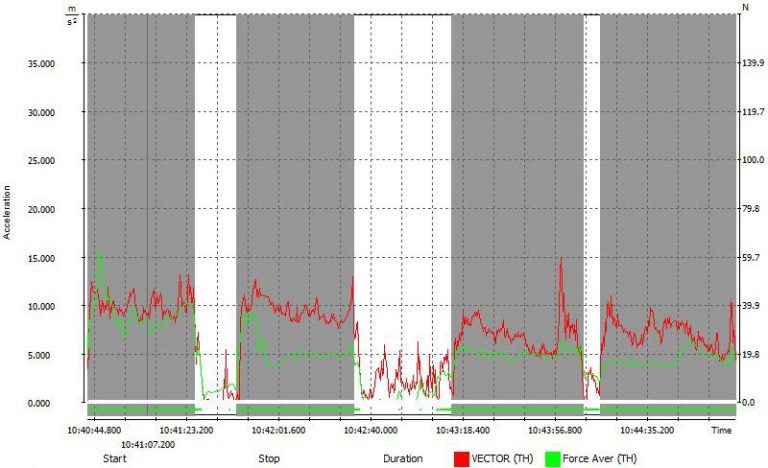The width and height of the screenshot is (768, 468).
Task: Select the 10:42:40.000 time axis label
Action: tap(370, 430)
